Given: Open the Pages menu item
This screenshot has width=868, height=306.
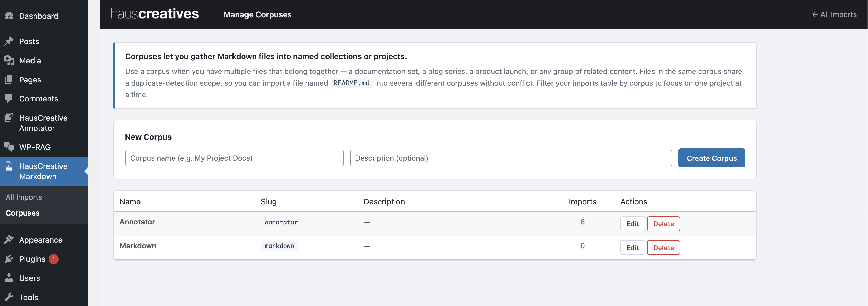Looking at the screenshot, I should click(30, 80).
